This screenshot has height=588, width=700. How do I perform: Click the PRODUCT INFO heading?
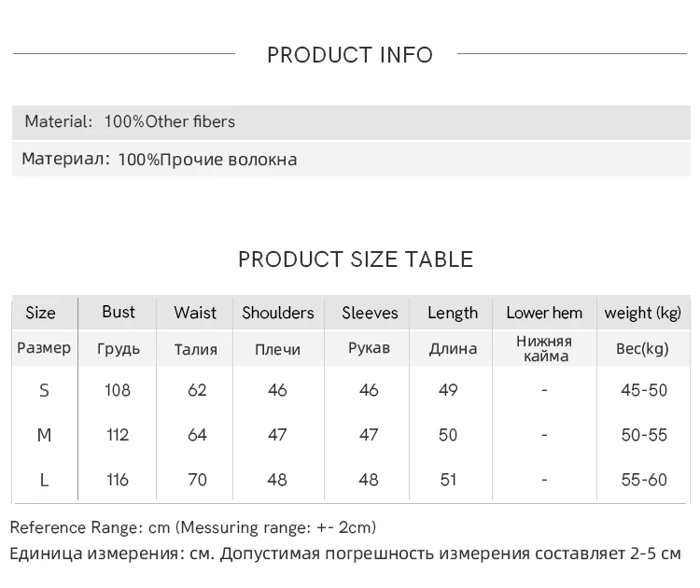pyautogui.click(x=350, y=55)
